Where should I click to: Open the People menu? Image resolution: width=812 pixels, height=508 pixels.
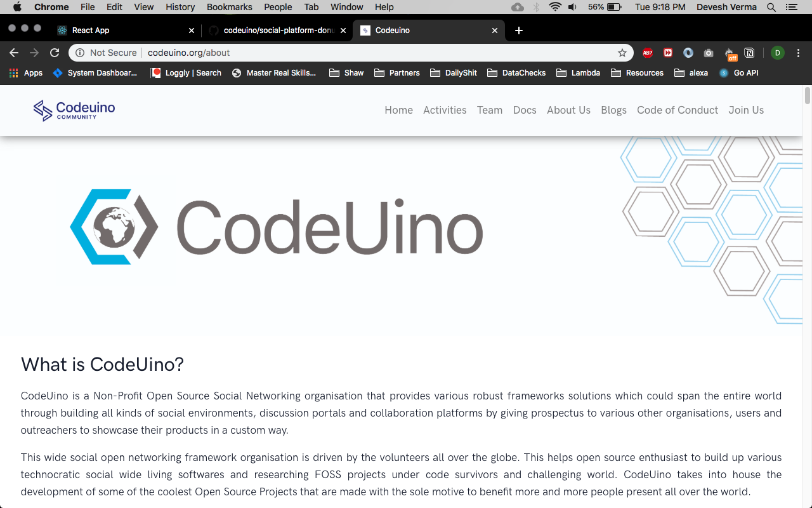(x=278, y=7)
